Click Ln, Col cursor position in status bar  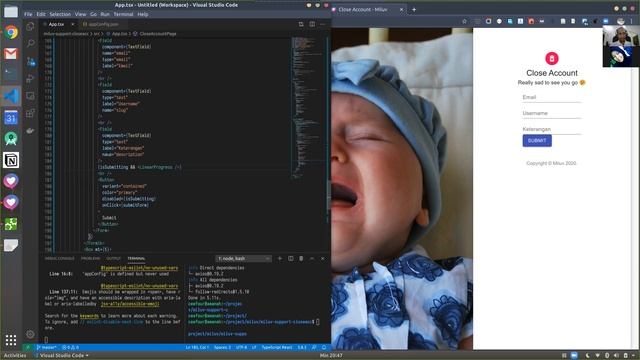tap(197, 347)
